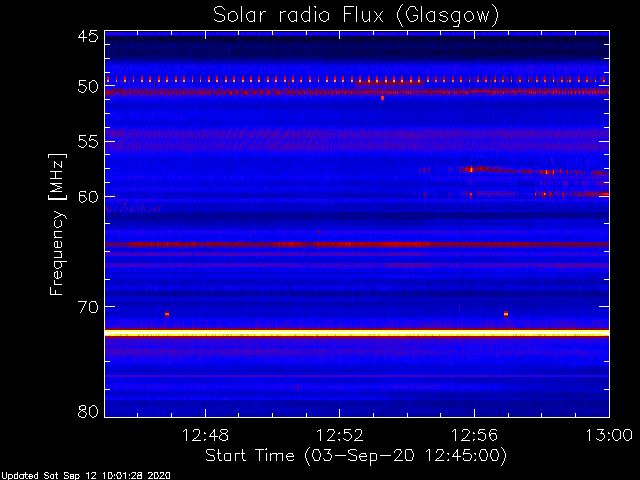Click the bright burst at 12:56 near 57 MHz
640x480 pixels.
click(471, 169)
